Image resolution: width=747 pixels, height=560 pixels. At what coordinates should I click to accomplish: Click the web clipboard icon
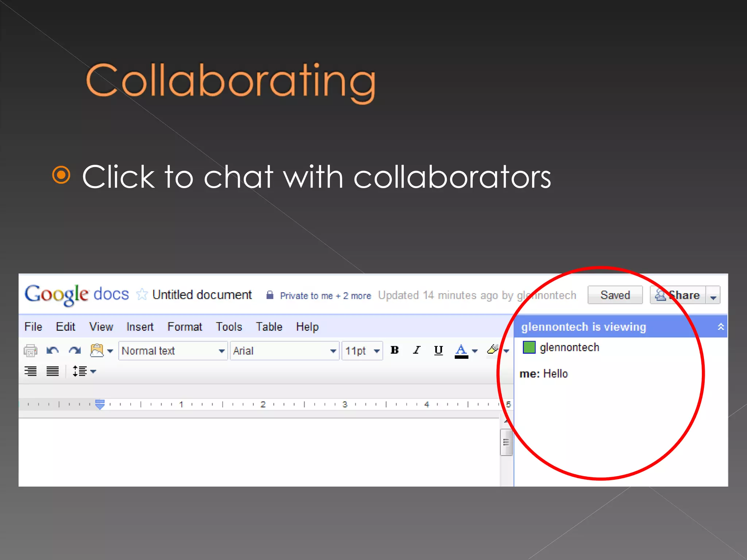(97, 351)
